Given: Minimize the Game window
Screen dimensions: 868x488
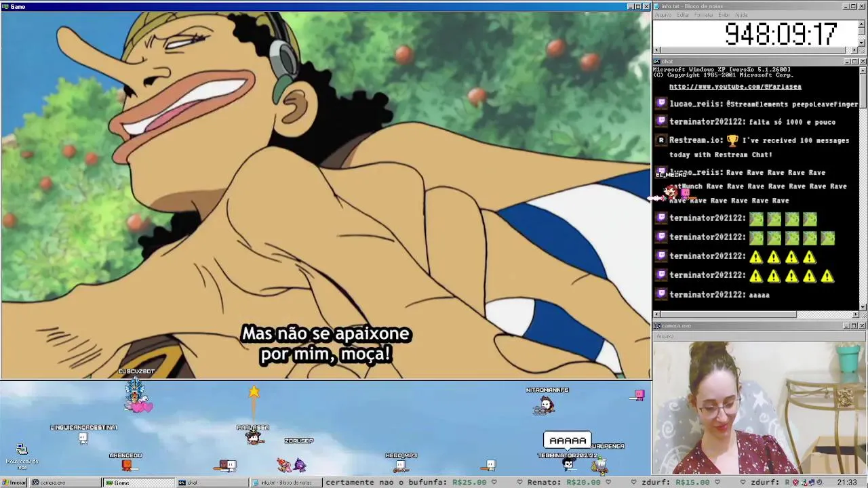Looking at the screenshot, I should [630, 7].
